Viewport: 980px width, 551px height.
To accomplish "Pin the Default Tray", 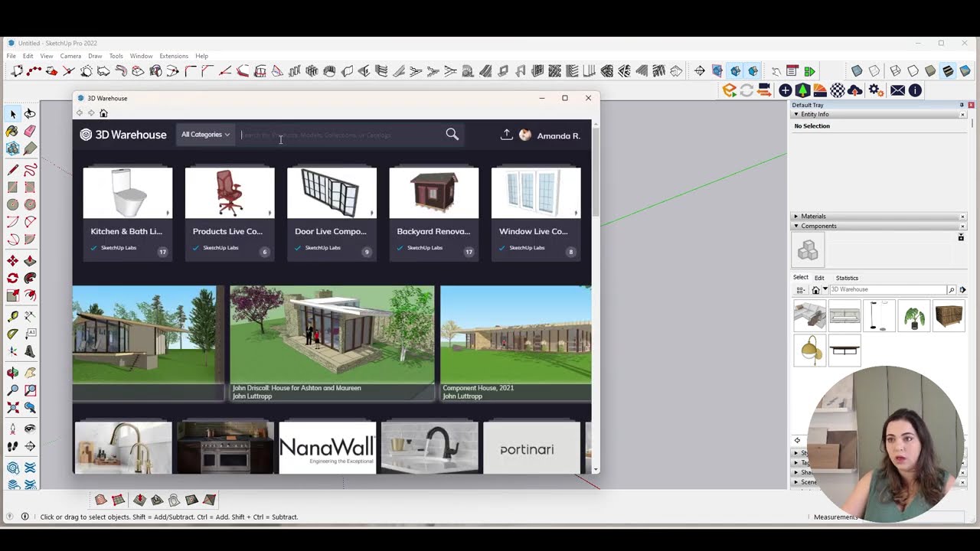I will point(962,105).
